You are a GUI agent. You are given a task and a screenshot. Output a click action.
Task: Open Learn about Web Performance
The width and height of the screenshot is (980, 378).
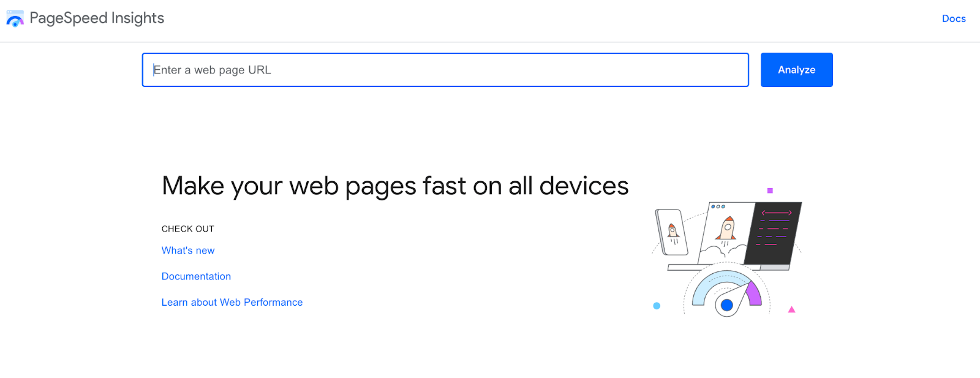(232, 302)
